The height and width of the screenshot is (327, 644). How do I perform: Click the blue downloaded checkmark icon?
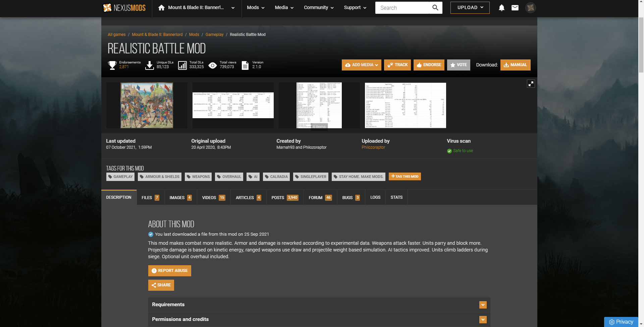(x=151, y=234)
